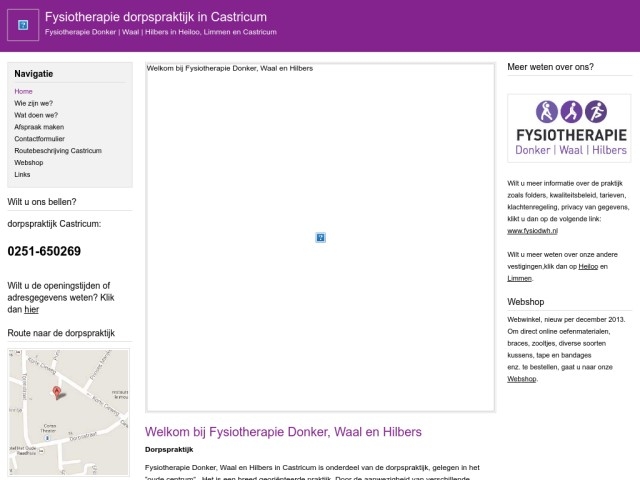
Task: Go to Wat doen we? page
Action: coord(36,115)
